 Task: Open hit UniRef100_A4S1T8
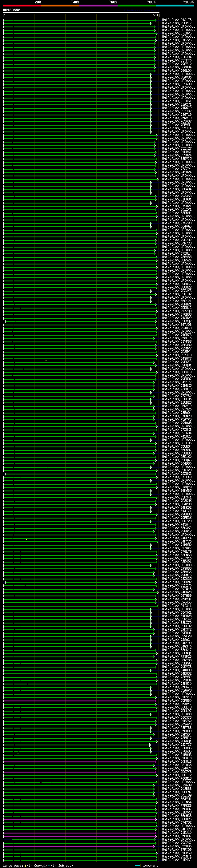click(x=176, y=20)
